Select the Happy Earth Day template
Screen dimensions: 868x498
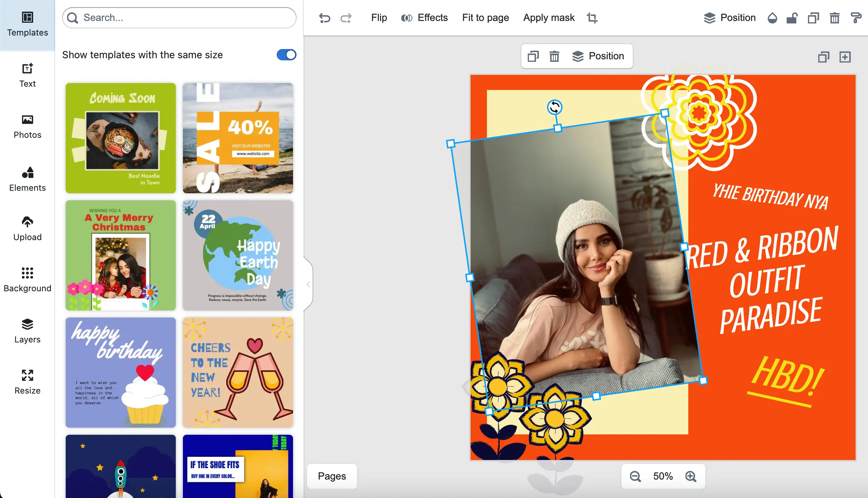tap(238, 255)
